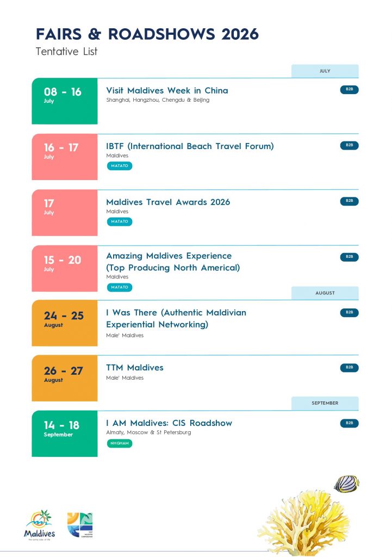Click the green 08 - 16 July date block

[64, 101]
